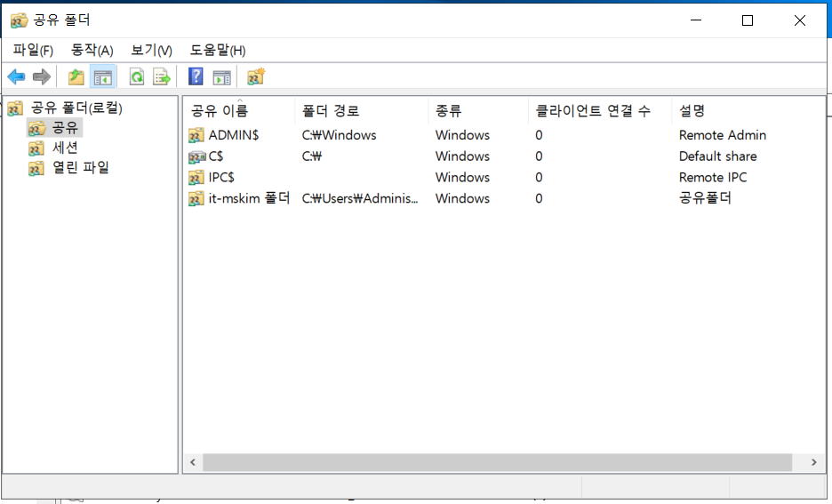Toggle the show/hide action pane button
832x504 pixels.
222,77
